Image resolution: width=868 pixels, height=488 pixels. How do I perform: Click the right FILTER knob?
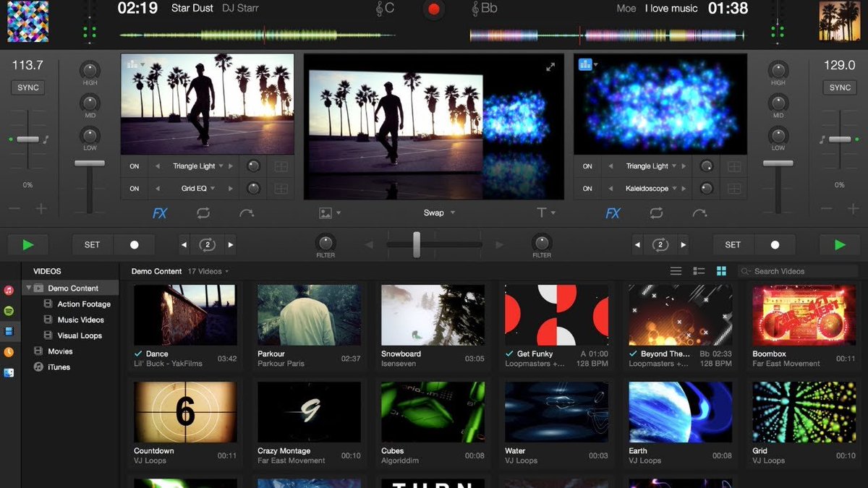pyautogui.click(x=542, y=242)
